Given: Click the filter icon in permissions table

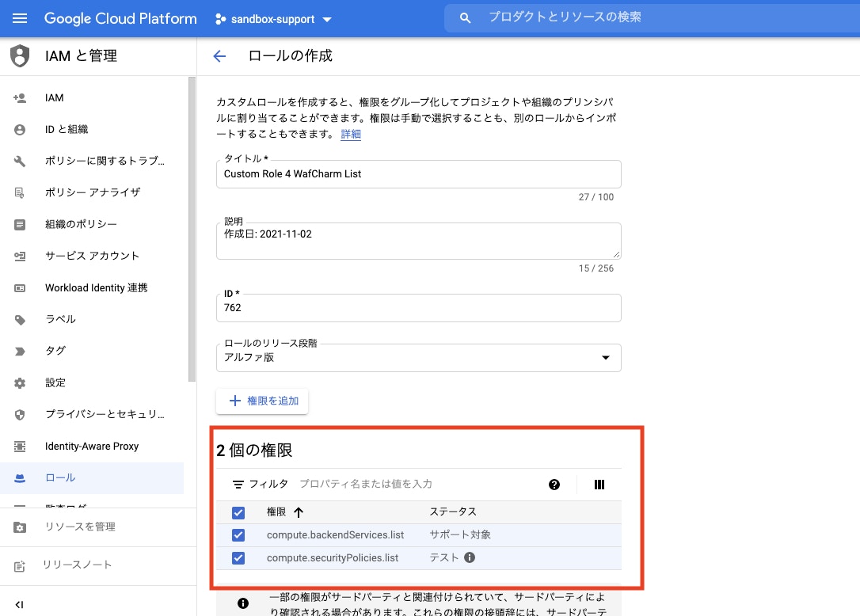Looking at the screenshot, I should (238, 485).
